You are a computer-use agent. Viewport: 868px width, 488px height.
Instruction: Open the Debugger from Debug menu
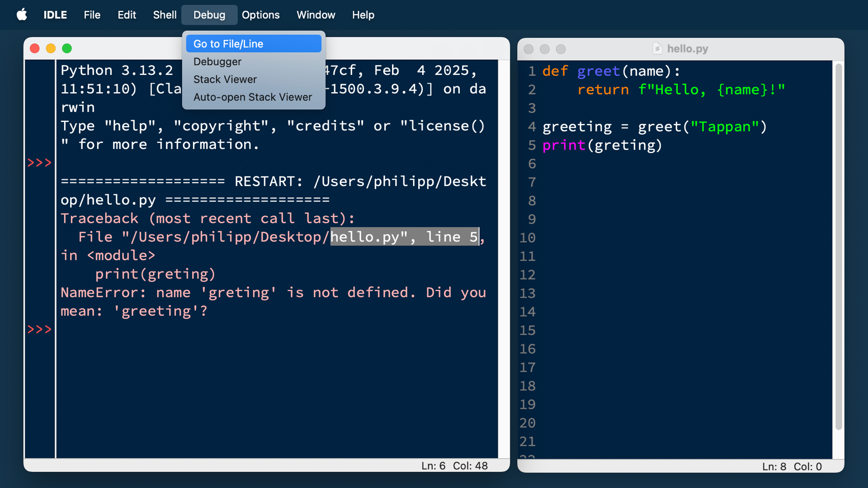(x=217, y=61)
